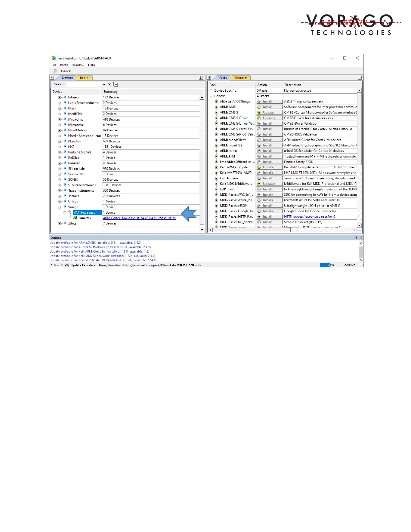Screen dimensions: 411x532
Task: Click the yellow update icon for ARM::CMSIS-Driver
Action: (259, 118)
